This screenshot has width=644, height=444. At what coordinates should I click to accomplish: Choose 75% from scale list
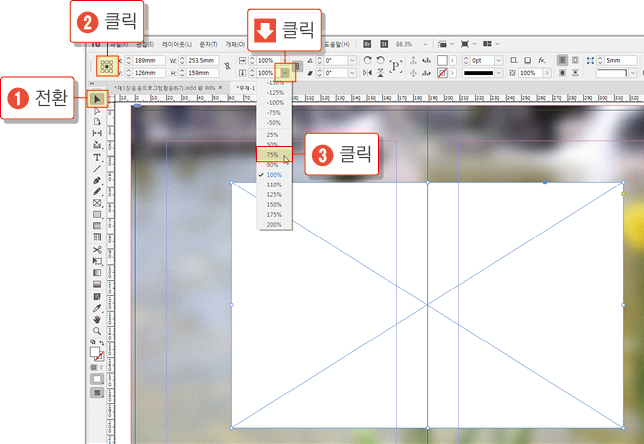click(x=274, y=154)
